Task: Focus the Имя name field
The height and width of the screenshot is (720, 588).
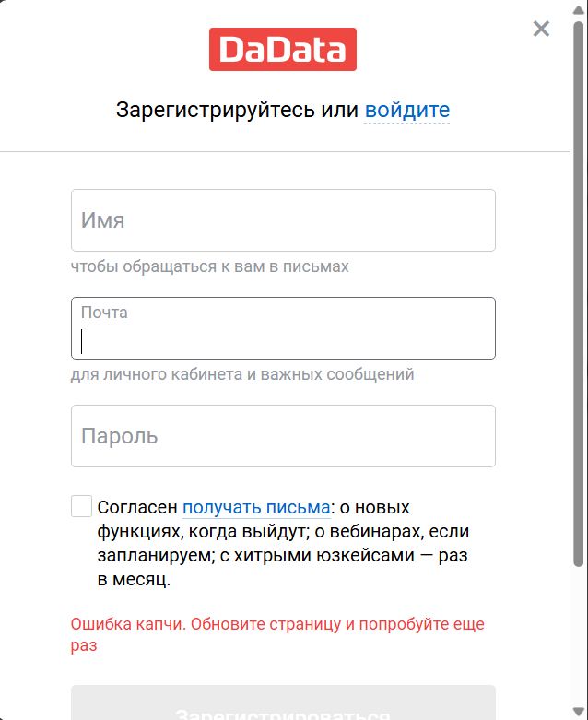Action: click(x=283, y=220)
